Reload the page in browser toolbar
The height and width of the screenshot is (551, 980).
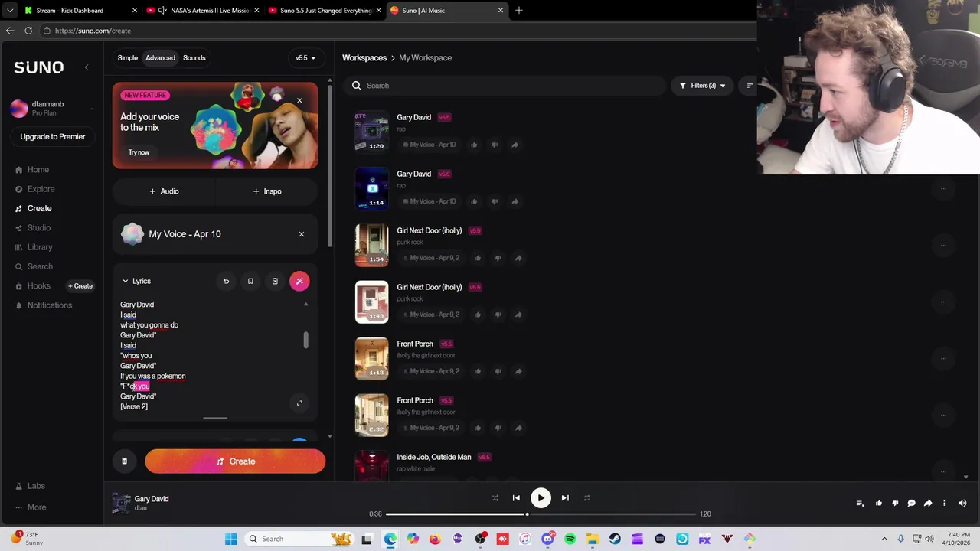click(x=28, y=31)
